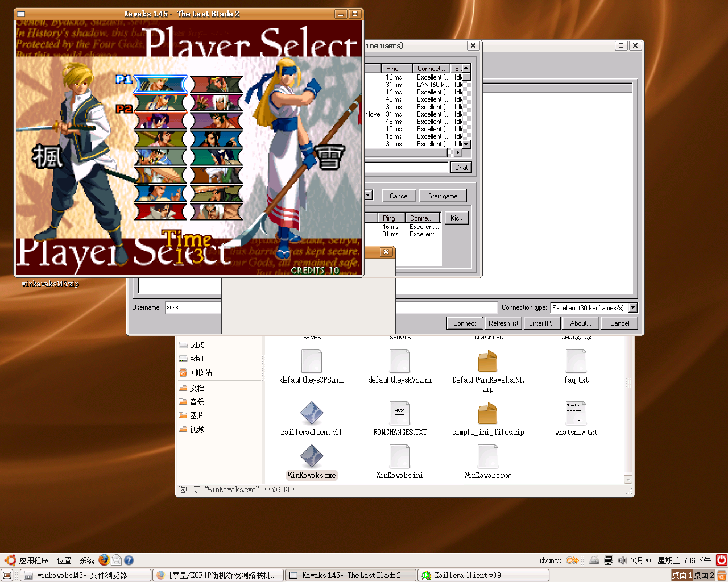
Task: Click the LAN (60 k... connection entry
Action: (x=433, y=85)
